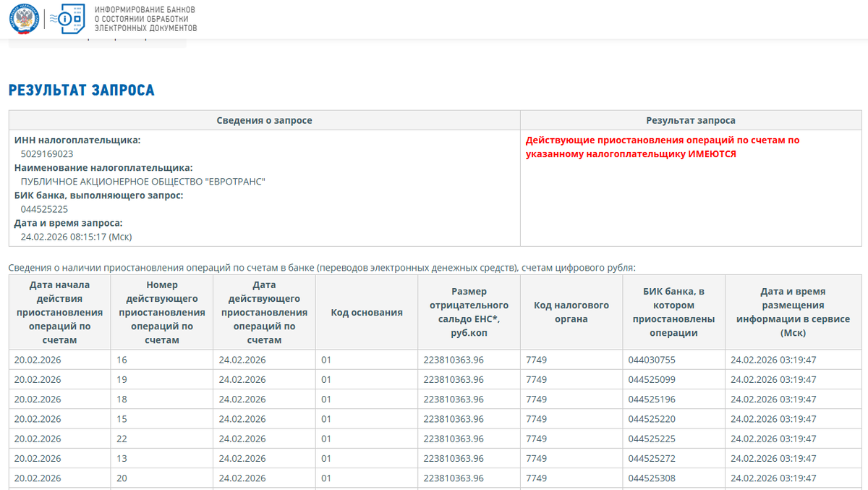This screenshot has width=868, height=490.
Task: Select the INN value 5029169023
Action: (47, 153)
